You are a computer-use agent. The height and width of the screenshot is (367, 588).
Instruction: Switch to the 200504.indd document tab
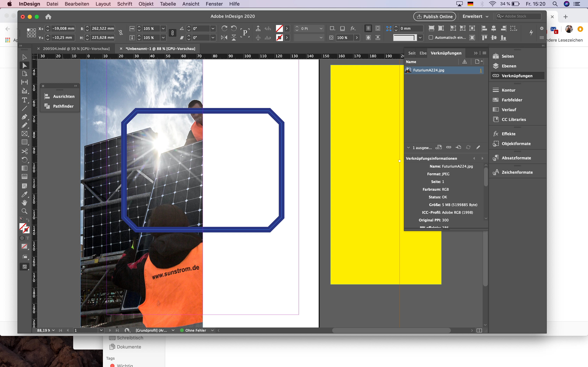76,49
